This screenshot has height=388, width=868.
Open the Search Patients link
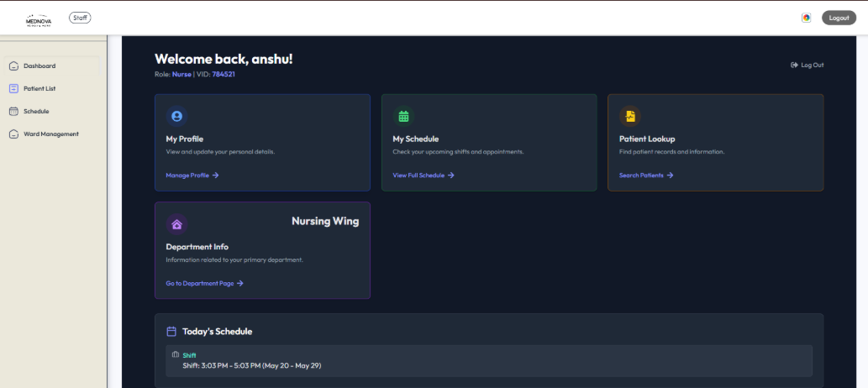[646, 176]
